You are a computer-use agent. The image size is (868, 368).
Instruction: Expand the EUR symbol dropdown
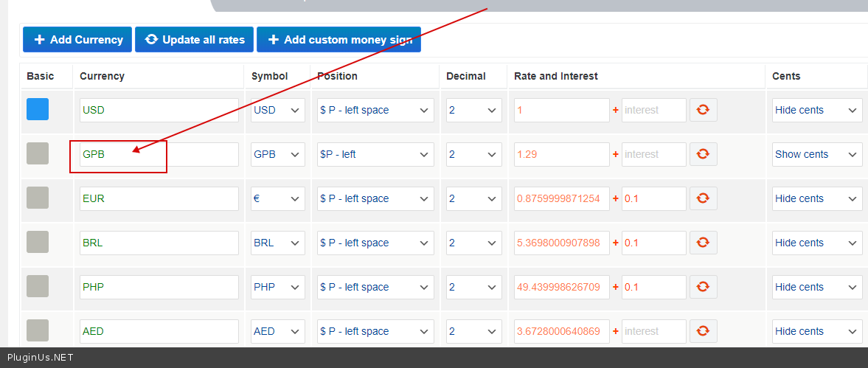(x=277, y=198)
